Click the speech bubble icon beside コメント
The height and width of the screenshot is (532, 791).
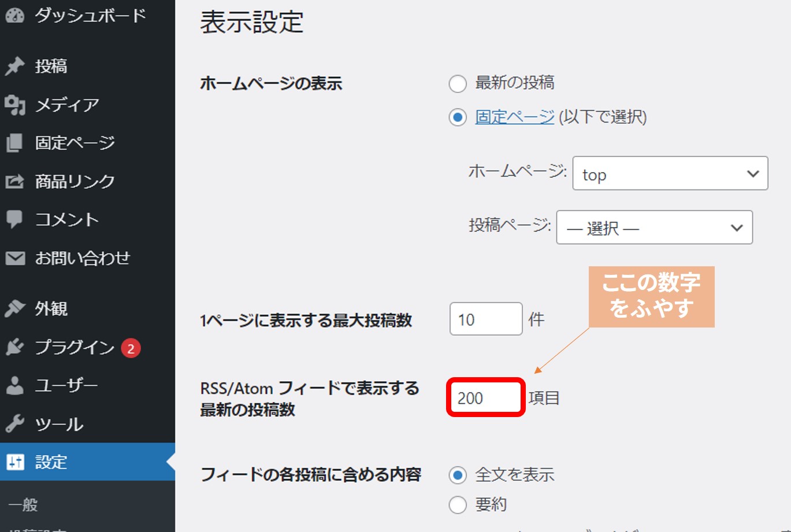tap(15, 220)
